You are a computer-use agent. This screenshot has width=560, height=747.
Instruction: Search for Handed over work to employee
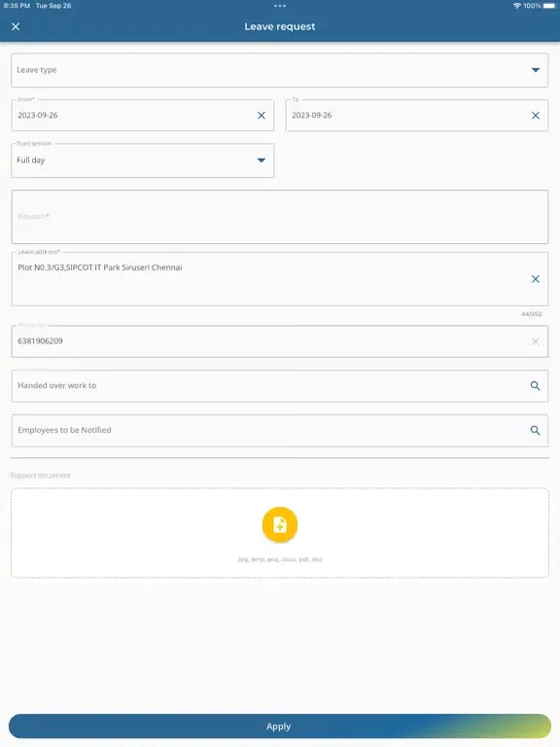pyautogui.click(x=536, y=386)
